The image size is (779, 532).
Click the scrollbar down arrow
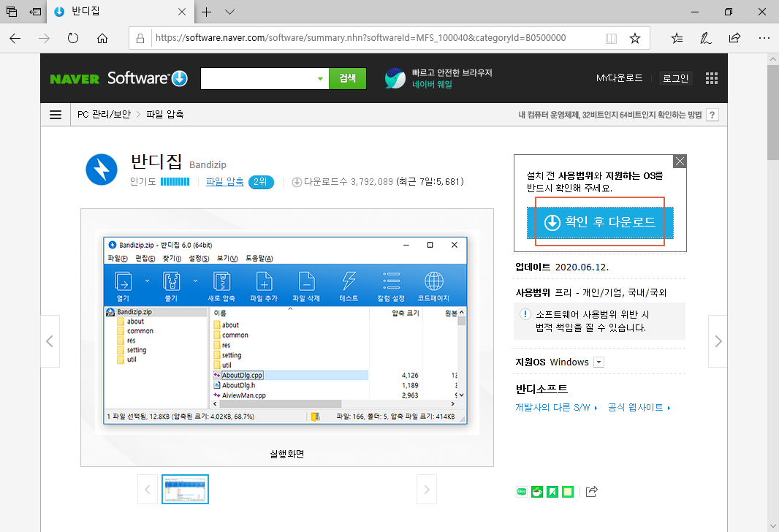773,525
